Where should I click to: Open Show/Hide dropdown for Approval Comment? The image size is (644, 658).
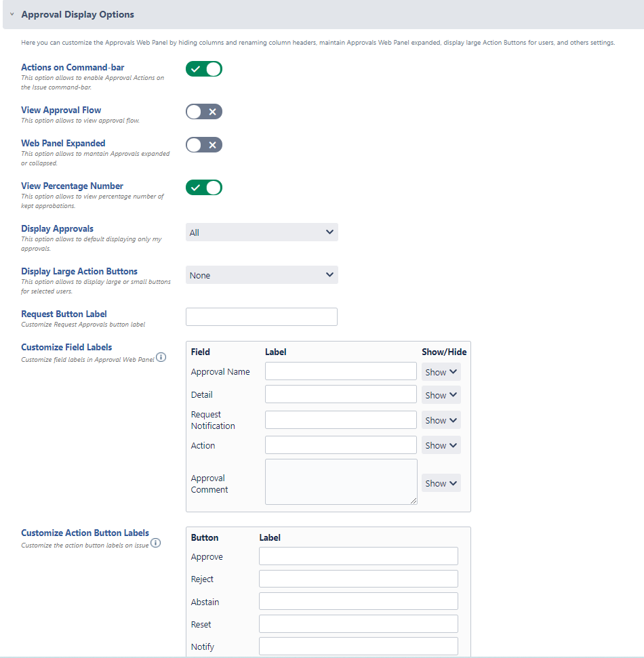click(x=441, y=483)
